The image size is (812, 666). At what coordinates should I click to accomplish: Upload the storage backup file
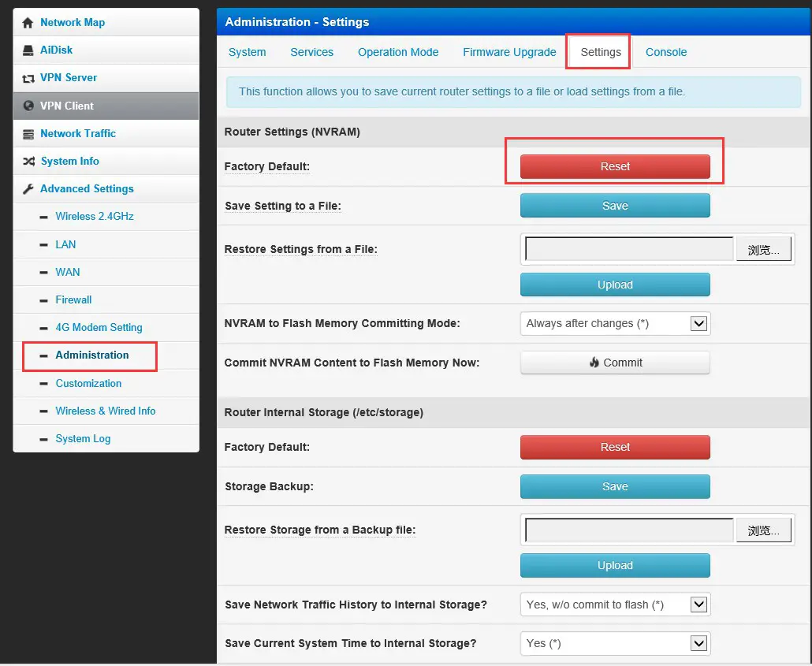coord(615,566)
